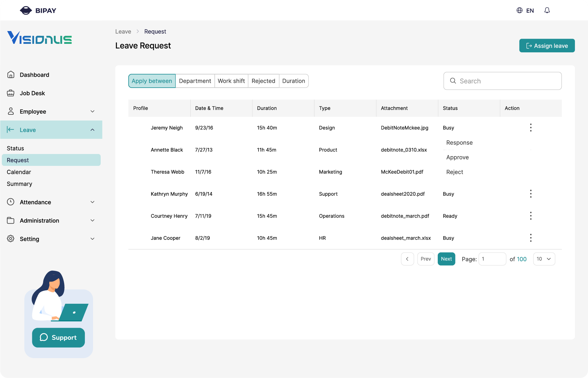
Task: Open the notification bell icon
Action: pyautogui.click(x=547, y=10)
